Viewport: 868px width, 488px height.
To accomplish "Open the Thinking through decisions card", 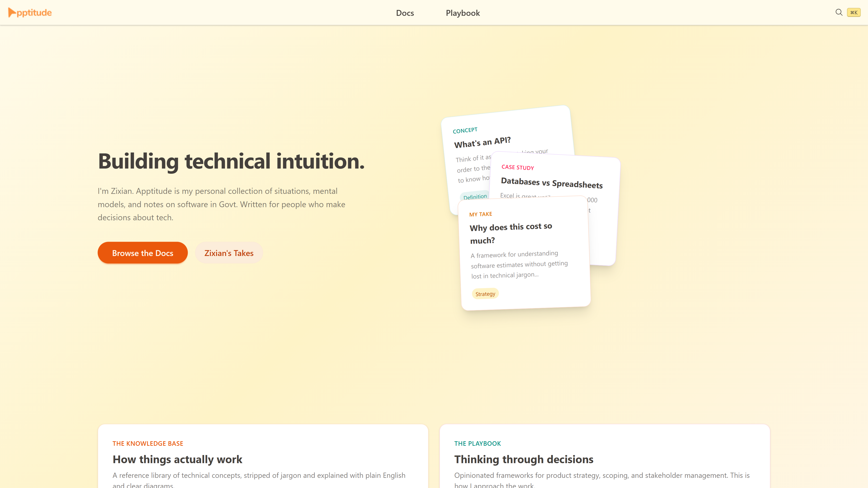I will point(604,456).
